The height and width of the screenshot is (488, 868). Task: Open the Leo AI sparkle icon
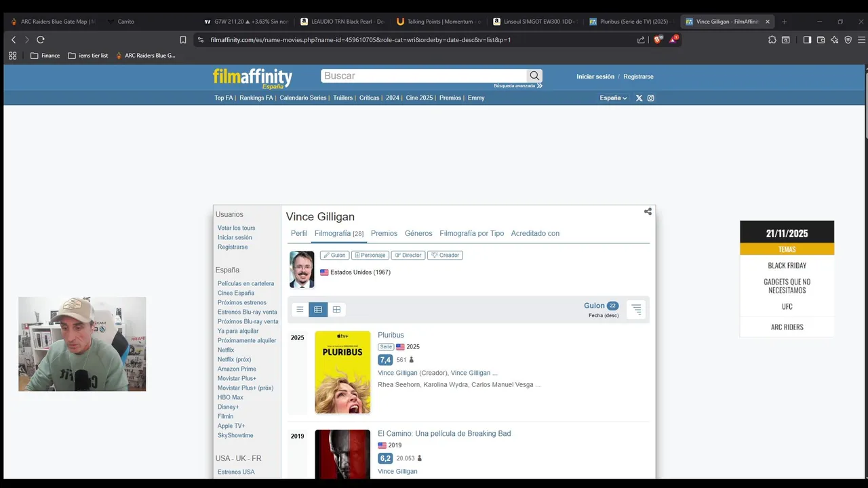coord(834,40)
